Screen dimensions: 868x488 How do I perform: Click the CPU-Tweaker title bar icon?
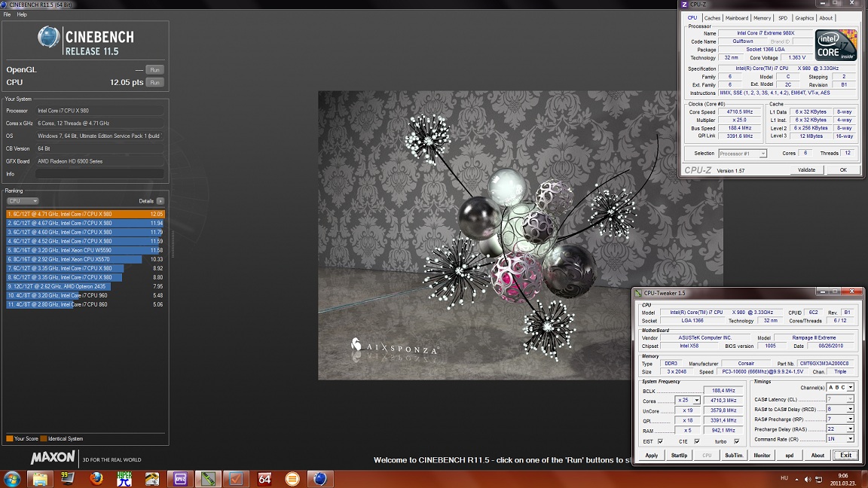click(x=638, y=293)
